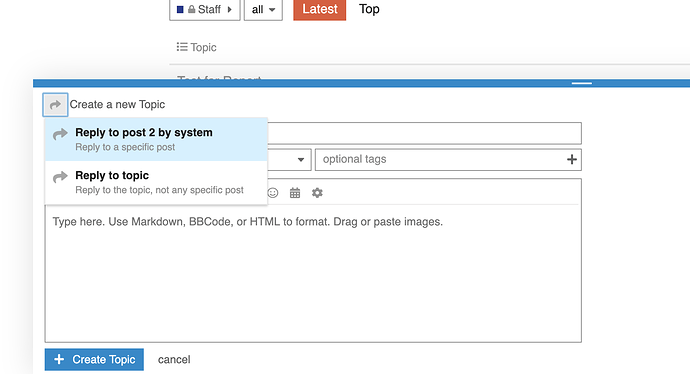
Task: Click the Topic column header
Action: point(197,47)
